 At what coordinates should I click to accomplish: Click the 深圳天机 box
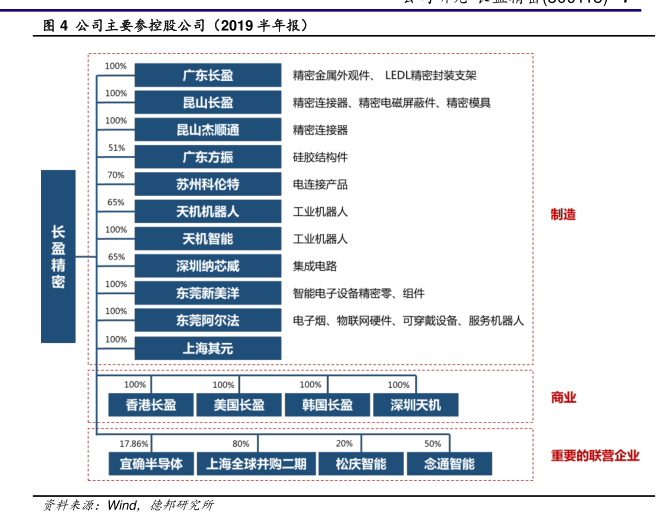(416, 405)
